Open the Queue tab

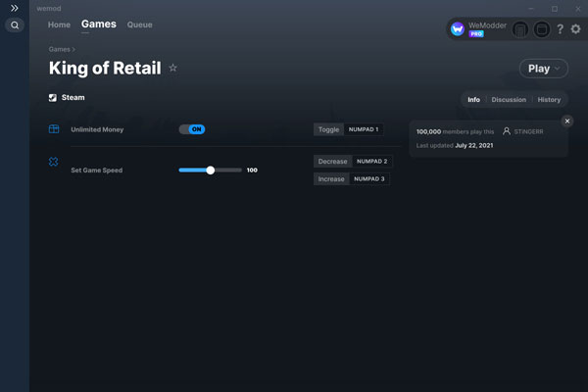pyautogui.click(x=139, y=24)
